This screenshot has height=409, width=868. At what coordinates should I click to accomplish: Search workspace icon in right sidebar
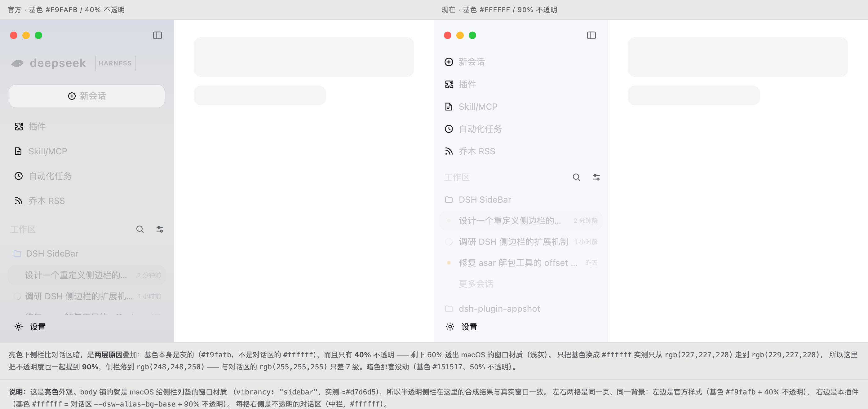coord(576,177)
